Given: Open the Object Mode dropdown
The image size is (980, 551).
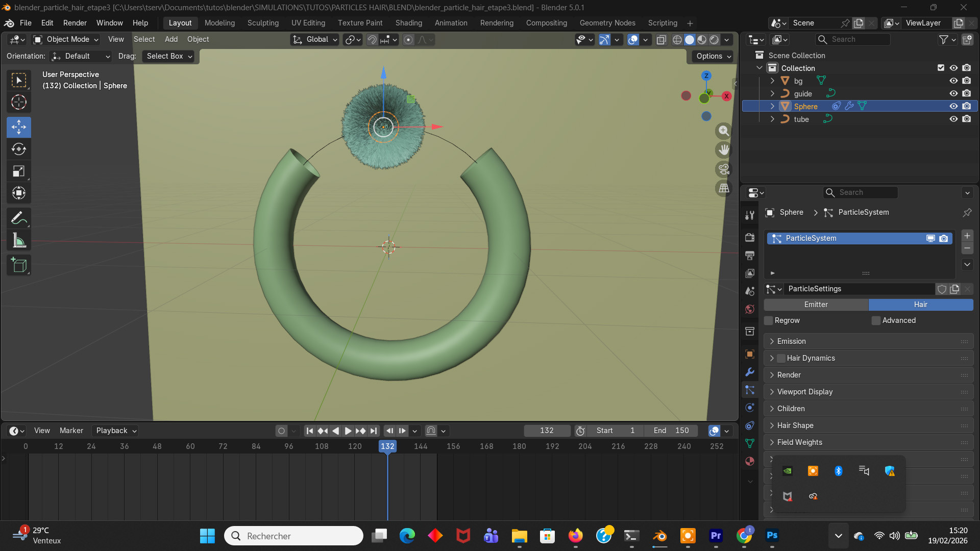Looking at the screenshot, I should click(x=66, y=39).
